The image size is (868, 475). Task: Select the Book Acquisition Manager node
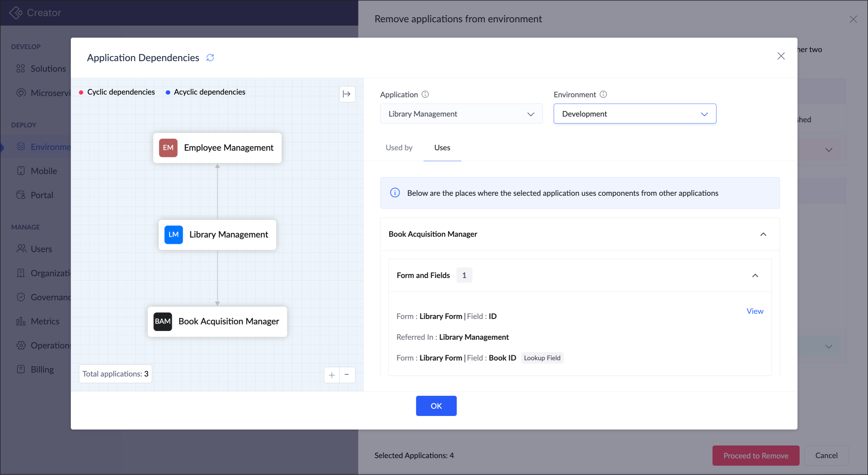[x=217, y=321]
